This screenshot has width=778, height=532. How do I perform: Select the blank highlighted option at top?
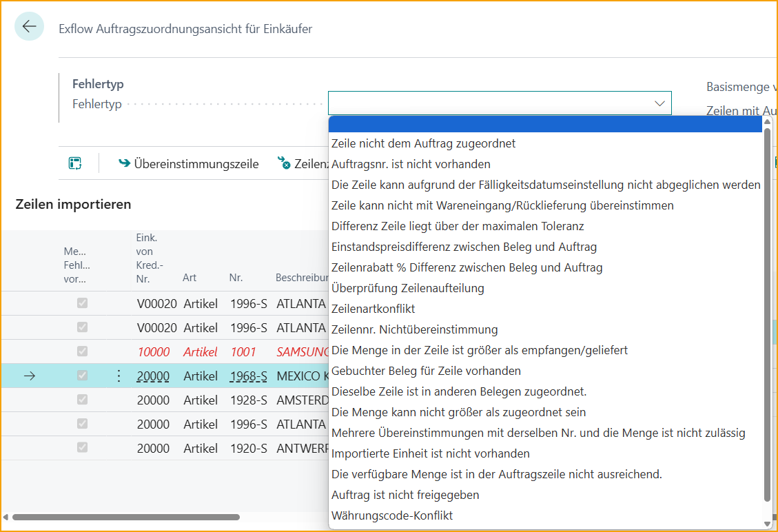pyautogui.click(x=545, y=124)
